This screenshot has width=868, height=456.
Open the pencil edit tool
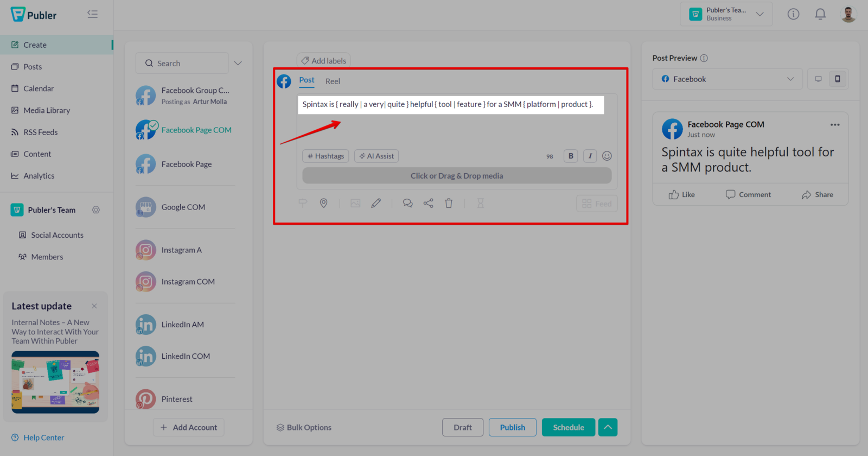click(376, 203)
